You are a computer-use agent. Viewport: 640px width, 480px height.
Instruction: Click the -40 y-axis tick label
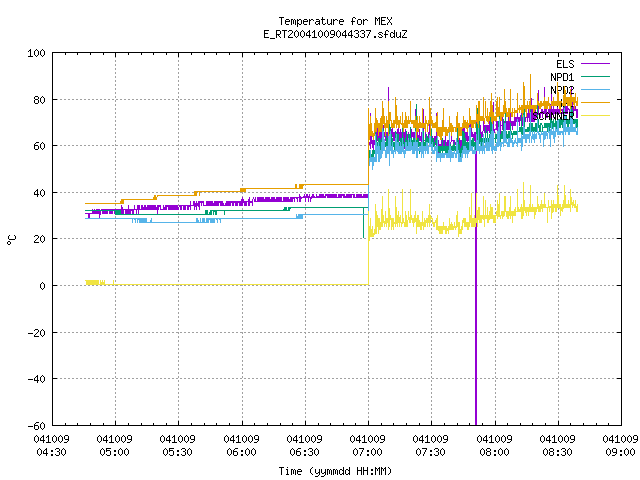[x=36, y=379]
